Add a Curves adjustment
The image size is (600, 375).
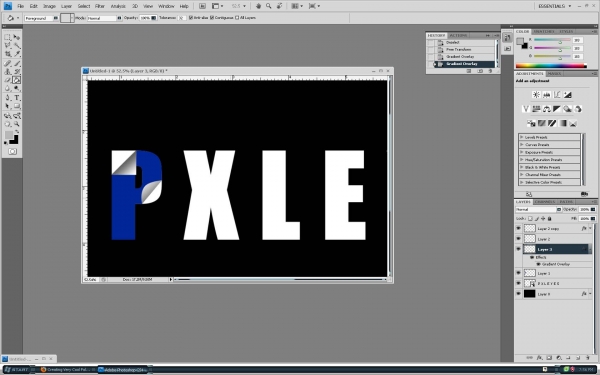coord(557,95)
